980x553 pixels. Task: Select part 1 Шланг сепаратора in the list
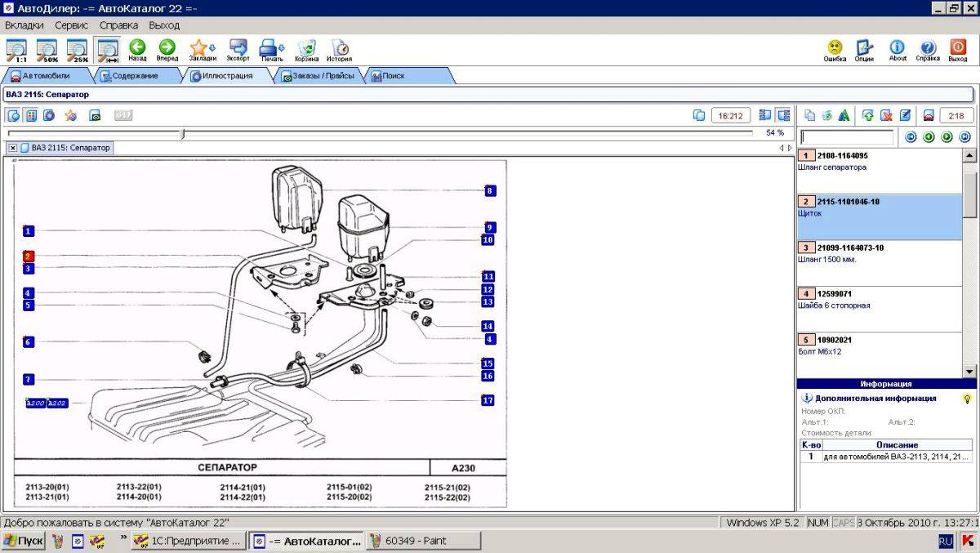click(880, 171)
